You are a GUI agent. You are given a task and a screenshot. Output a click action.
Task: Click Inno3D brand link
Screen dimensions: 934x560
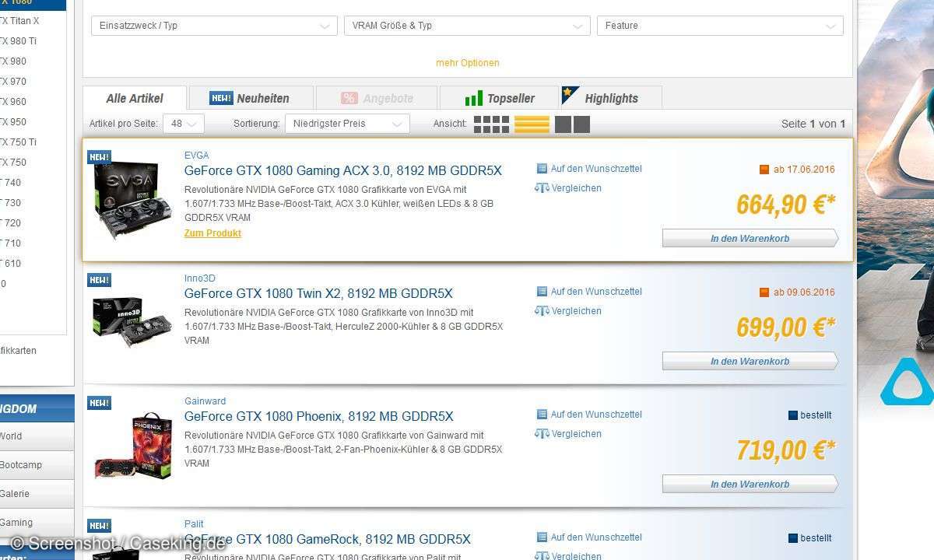pyautogui.click(x=199, y=278)
